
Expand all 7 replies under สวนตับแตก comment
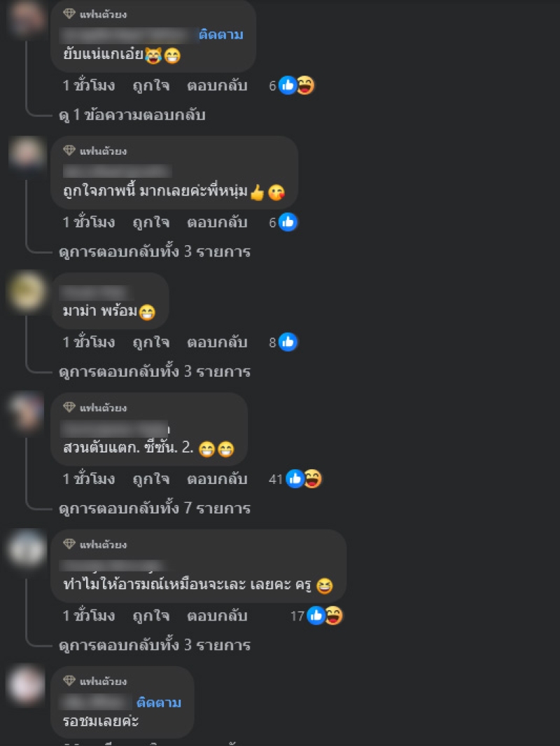155,509
